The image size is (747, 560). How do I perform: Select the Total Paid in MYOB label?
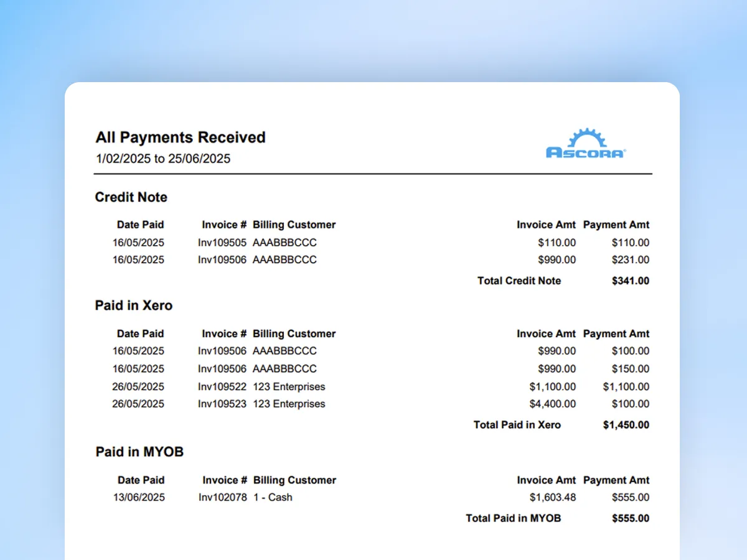[x=514, y=518]
